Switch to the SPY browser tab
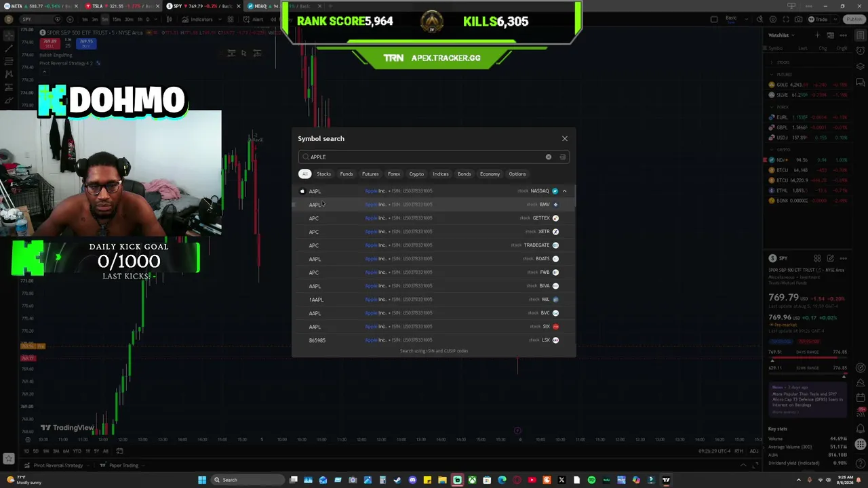 tap(201, 6)
